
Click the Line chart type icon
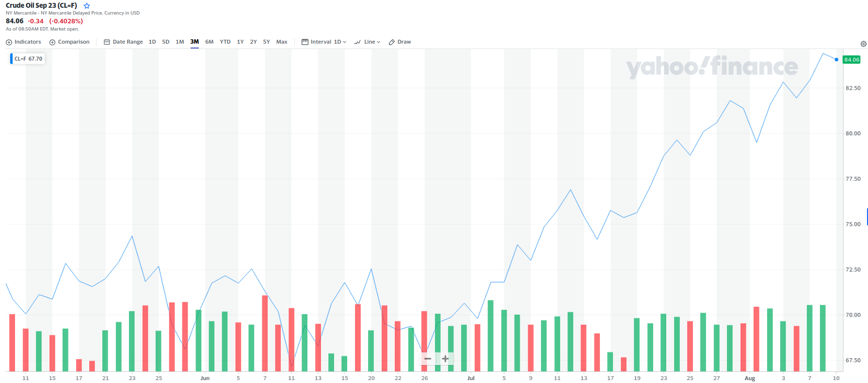pos(357,42)
